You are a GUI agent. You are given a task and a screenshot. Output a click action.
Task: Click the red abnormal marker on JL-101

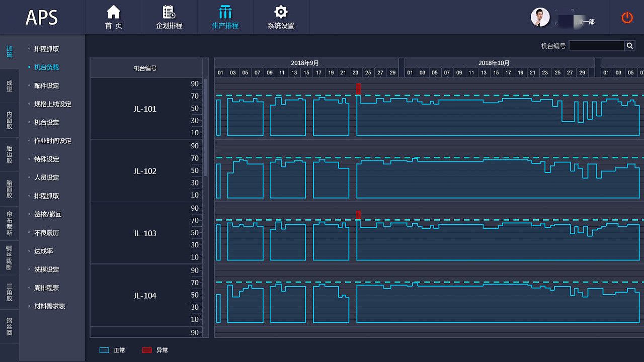358,88
